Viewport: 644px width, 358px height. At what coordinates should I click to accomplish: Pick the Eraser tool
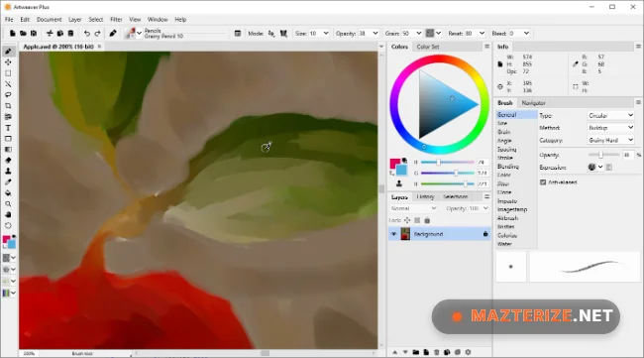pos(8,161)
